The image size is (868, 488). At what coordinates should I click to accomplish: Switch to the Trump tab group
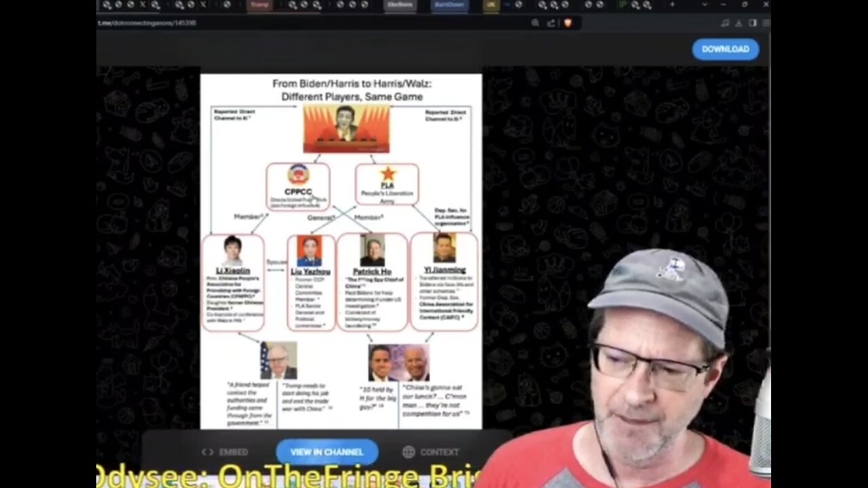click(260, 5)
